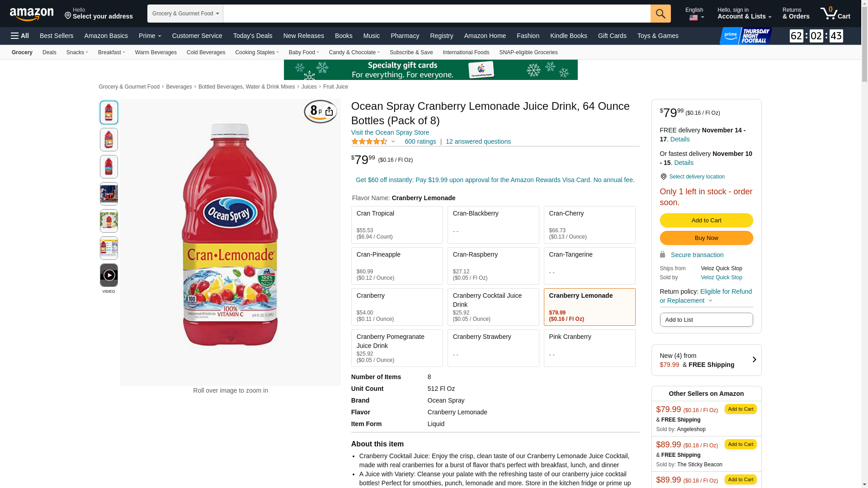This screenshot has width=868, height=488.
Task: Visit the Ocean Spray Store link
Action: (390, 132)
